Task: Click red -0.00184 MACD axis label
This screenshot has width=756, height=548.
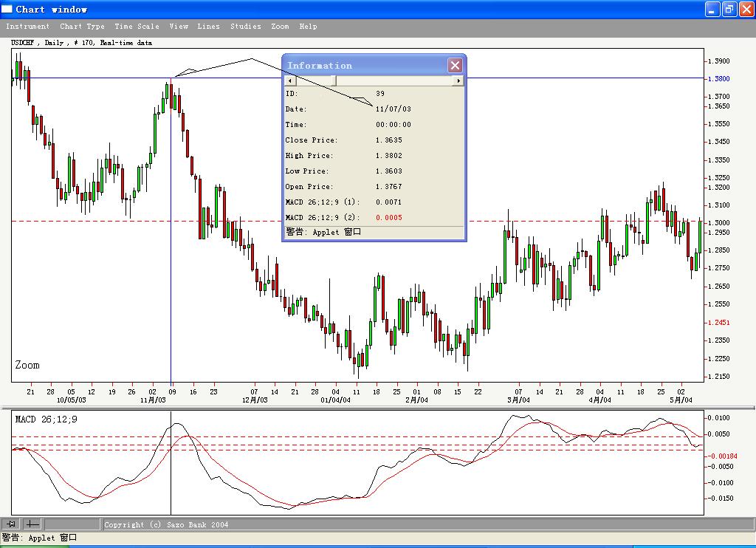Action: pos(721,456)
